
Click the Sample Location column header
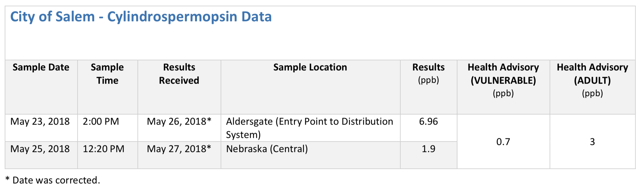(x=310, y=68)
